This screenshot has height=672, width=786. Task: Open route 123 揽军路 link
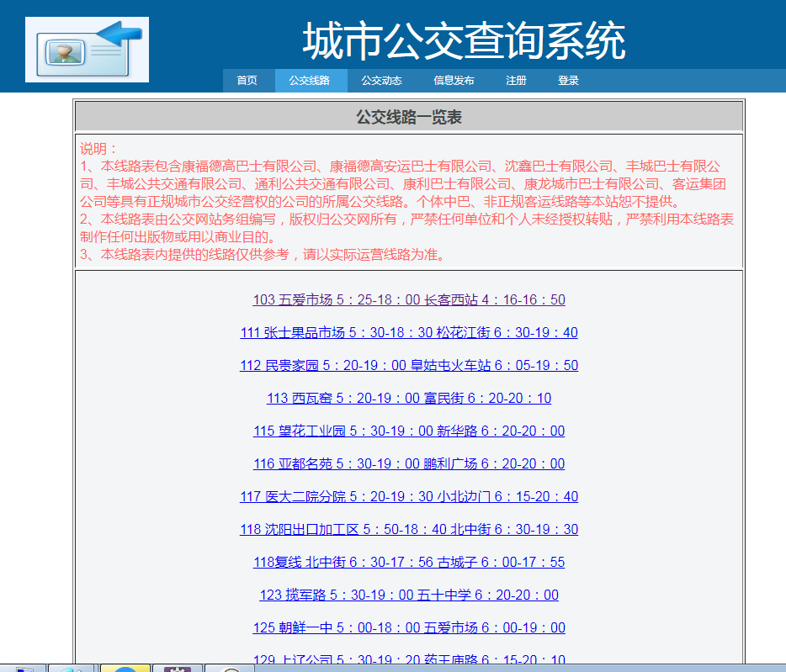[409, 595]
